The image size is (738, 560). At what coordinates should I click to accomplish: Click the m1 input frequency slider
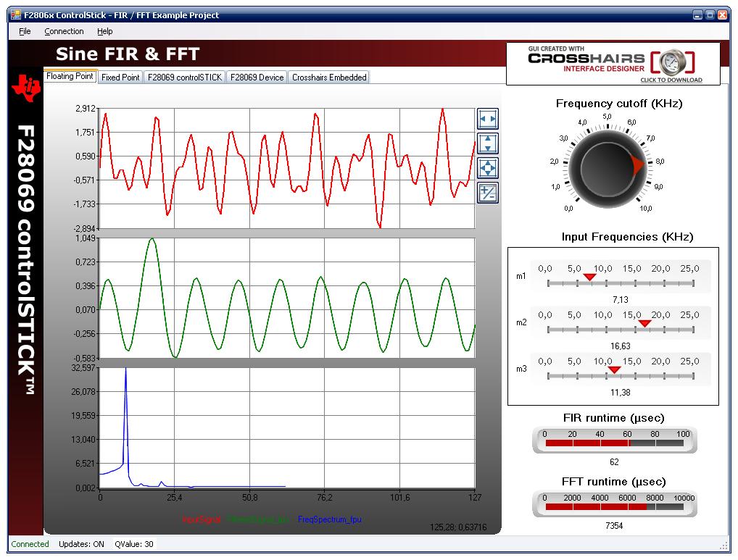(621, 277)
